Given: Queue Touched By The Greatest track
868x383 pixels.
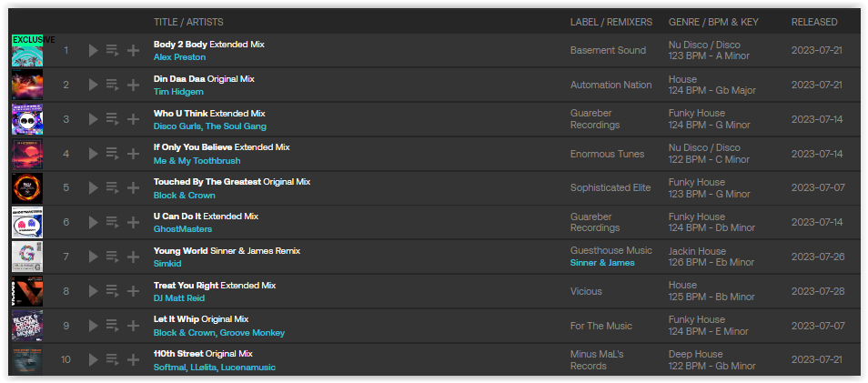Looking at the screenshot, I should [113, 187].
